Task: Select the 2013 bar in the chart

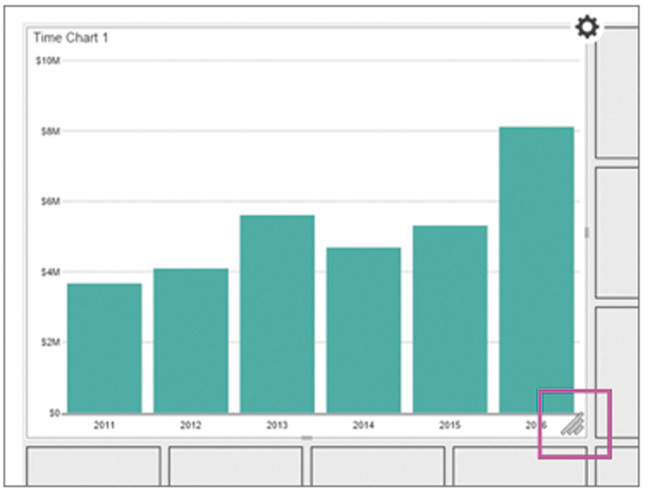Action: point(277,313)
